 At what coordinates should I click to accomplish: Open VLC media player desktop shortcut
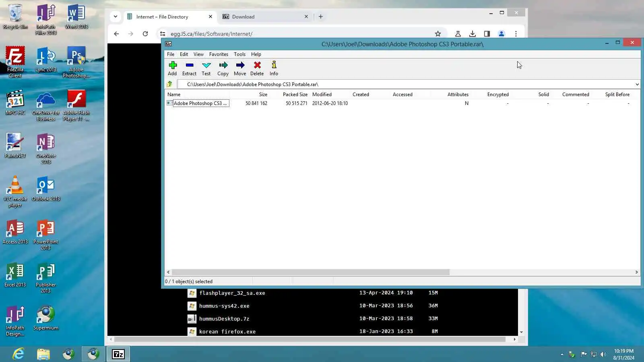15,191
